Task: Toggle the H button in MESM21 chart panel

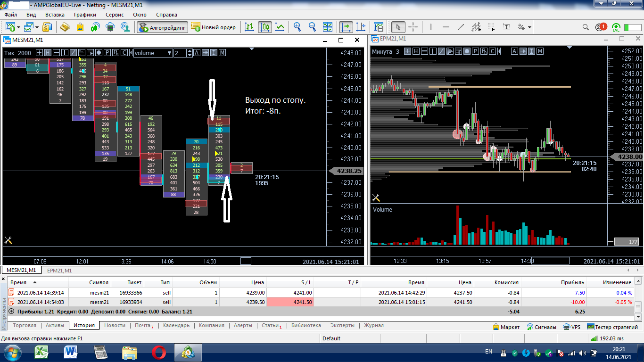Action: coord(48,53)
